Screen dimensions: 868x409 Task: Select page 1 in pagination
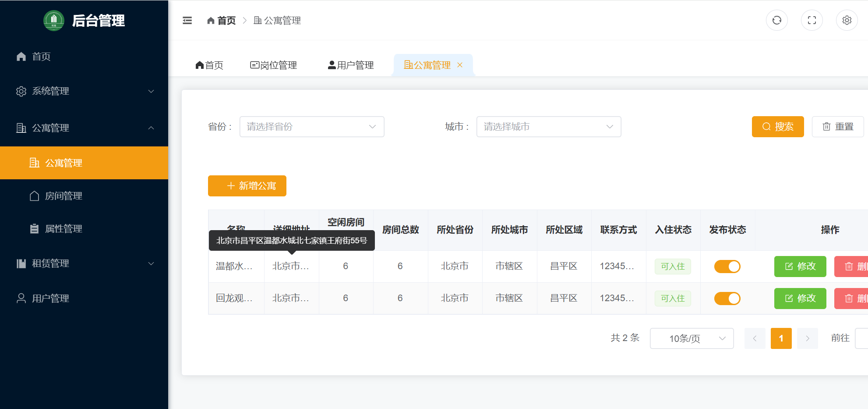(x=781, y=338)
